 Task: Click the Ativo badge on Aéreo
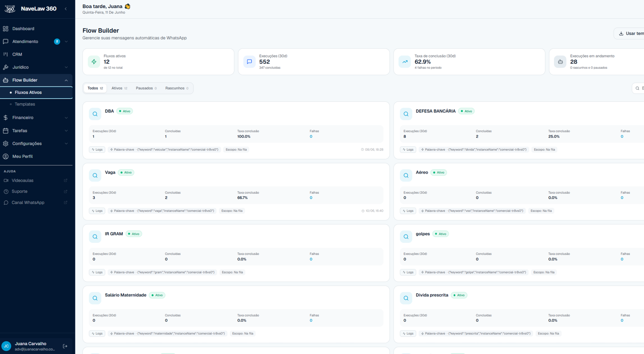click(x=439, y=173)
